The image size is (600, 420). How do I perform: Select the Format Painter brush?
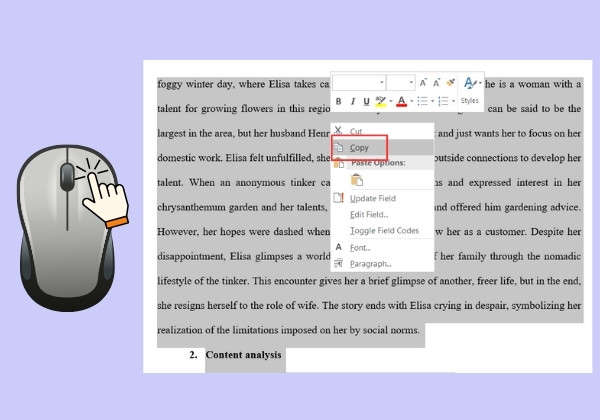tap(450, 82)
